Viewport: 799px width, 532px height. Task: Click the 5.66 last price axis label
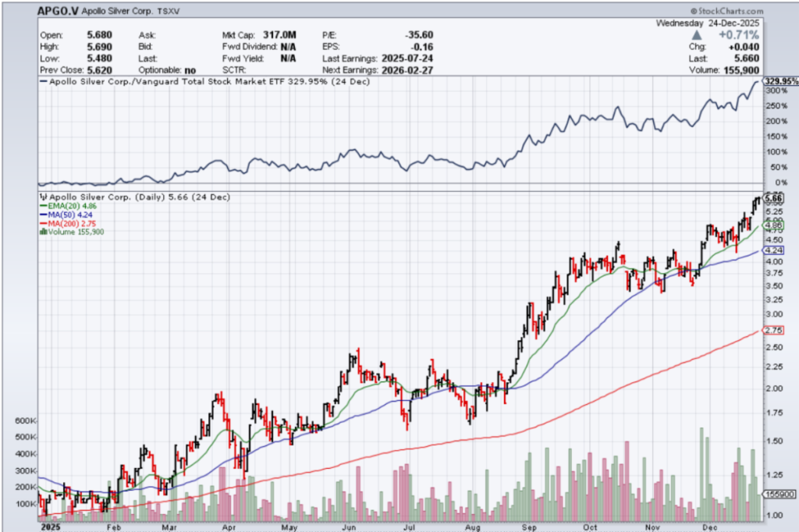coord(774,199)
